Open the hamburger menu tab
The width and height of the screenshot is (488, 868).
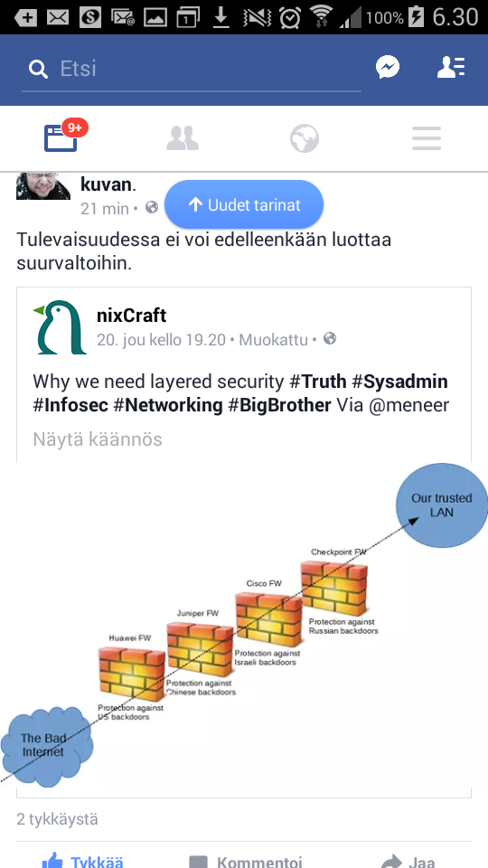point(427,138)
